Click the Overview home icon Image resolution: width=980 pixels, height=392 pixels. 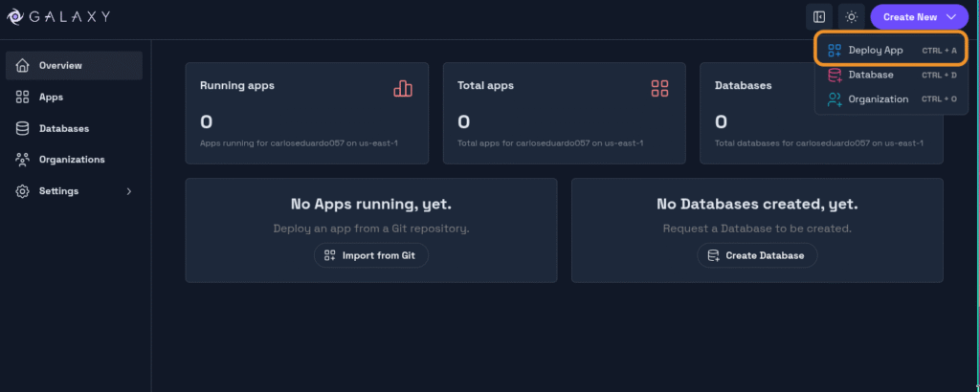coord(23,66)
